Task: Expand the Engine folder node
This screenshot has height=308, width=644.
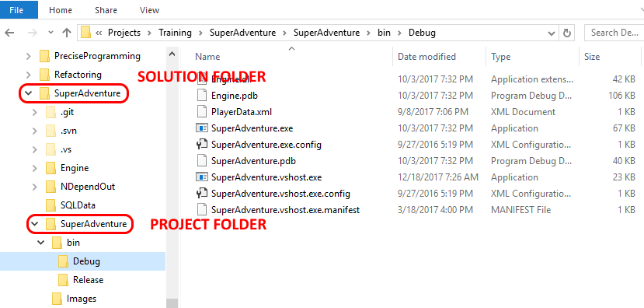Action: 34,168
